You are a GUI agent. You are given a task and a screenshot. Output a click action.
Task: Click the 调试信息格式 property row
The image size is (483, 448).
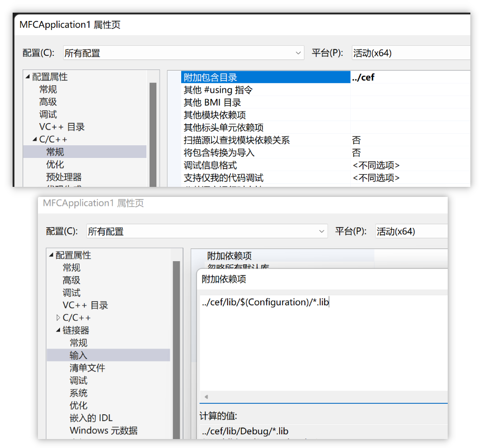265,165
